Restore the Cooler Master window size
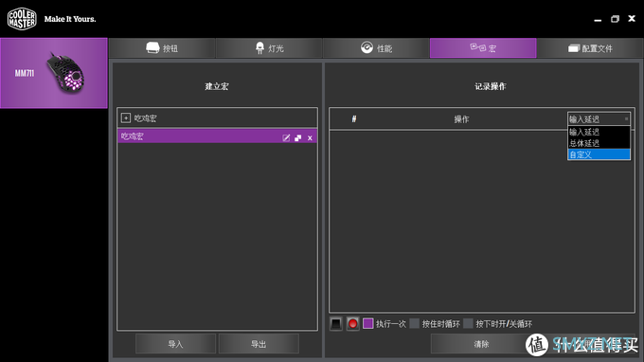 [x=615, y=19]
